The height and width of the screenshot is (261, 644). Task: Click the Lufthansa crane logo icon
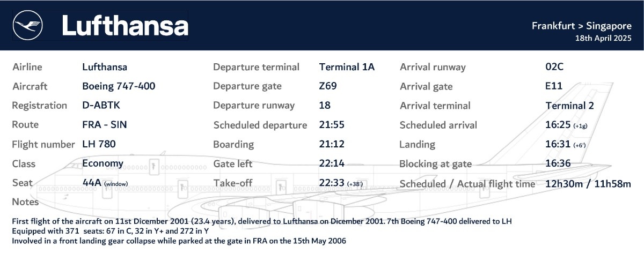click(28, 25)
